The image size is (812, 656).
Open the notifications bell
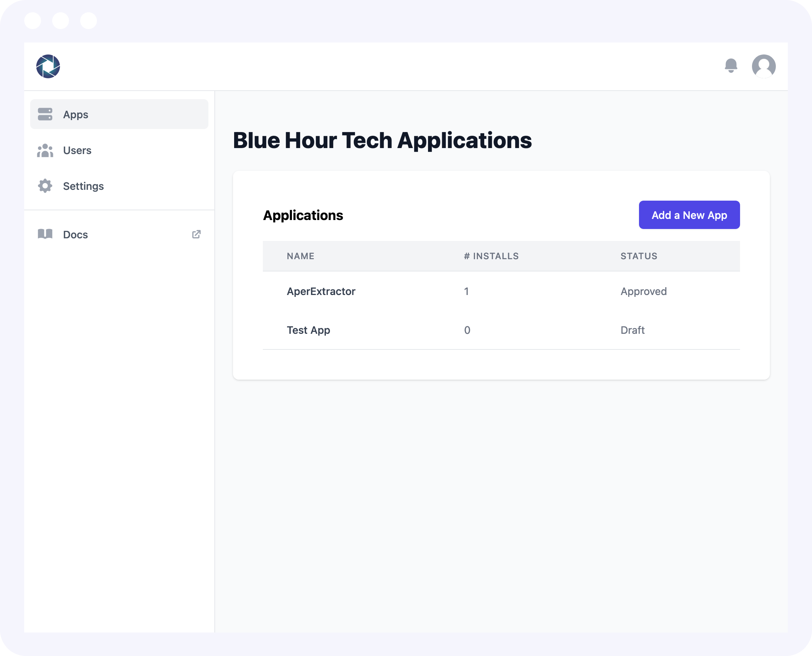[x=731, y=66]
